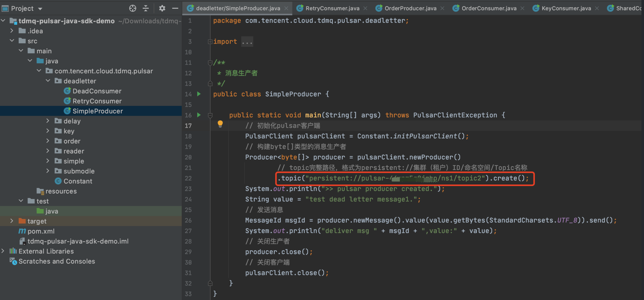Collapse the src folder
Viewport: 644px width, 300px height.
pos(12,40)
